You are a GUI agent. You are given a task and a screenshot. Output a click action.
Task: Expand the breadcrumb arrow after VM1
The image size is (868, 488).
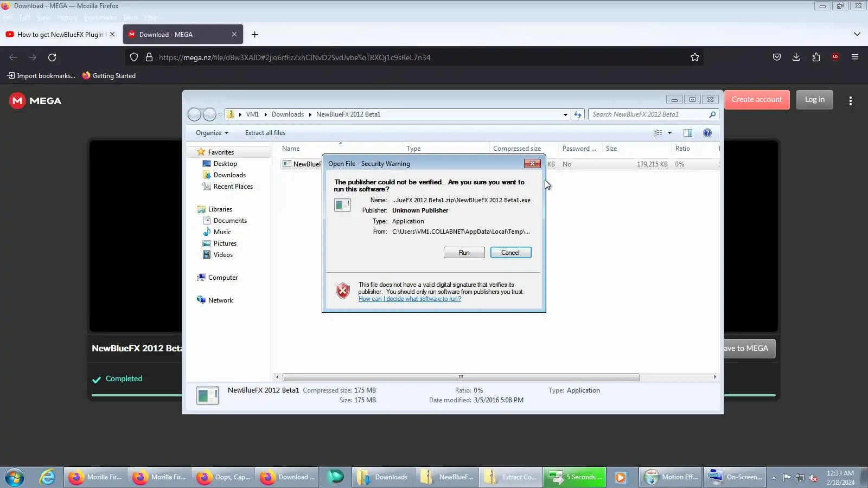[x=266, y=114]
